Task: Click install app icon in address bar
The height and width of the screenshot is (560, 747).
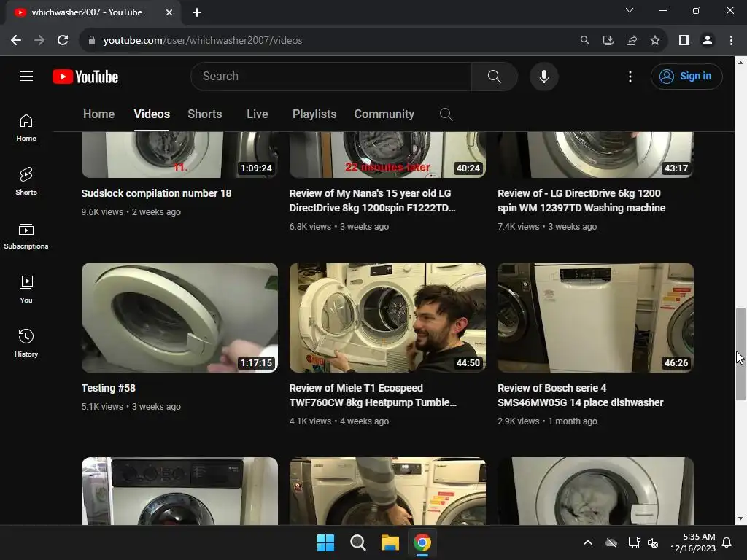Action: (x=608, y=41)
